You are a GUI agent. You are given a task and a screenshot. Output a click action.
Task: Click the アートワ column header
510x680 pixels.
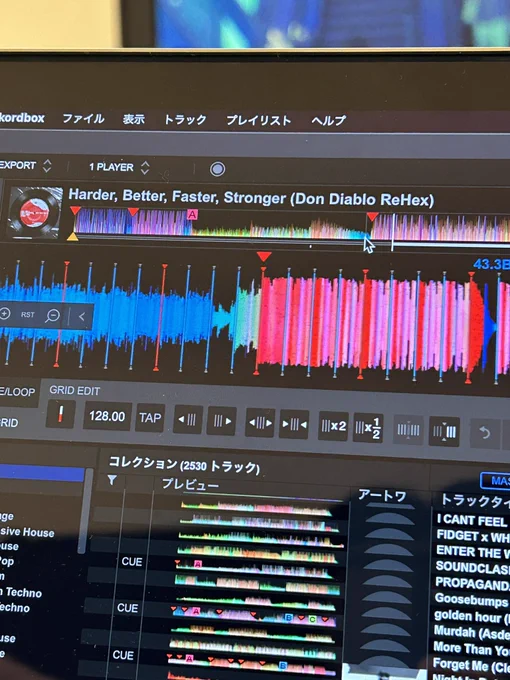(382, 496)
